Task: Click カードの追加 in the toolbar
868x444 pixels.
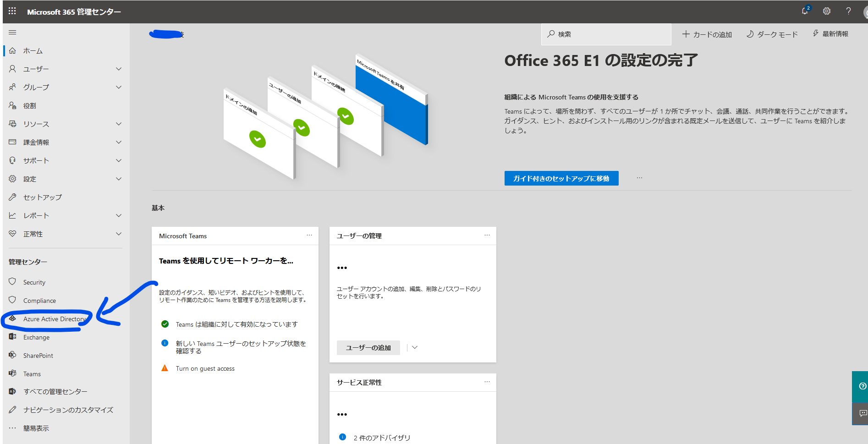Action: [x=707, y=34]
